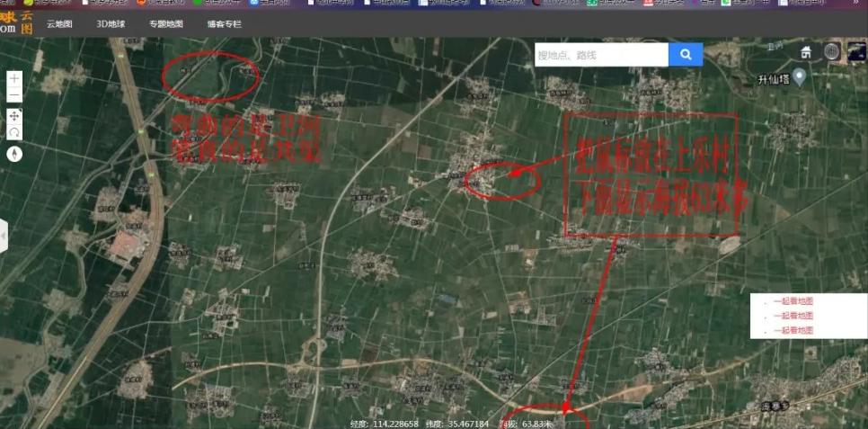The image size is (868, 429).
Task: Reset orientation with the compass icon
Action: (x=14, y=154)
